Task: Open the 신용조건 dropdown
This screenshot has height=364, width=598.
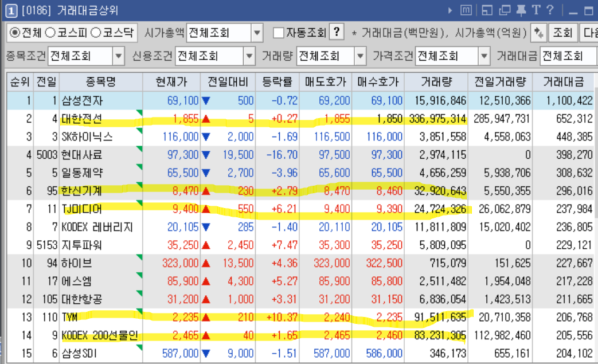Action: click(x=249, y=56)
